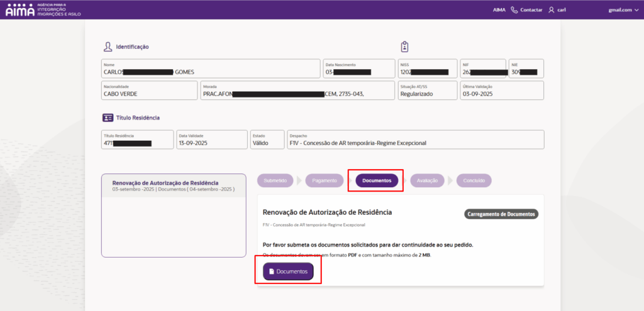644x311 pixels.
Task: Go to the active Documentos step
Action: point(377,180)
